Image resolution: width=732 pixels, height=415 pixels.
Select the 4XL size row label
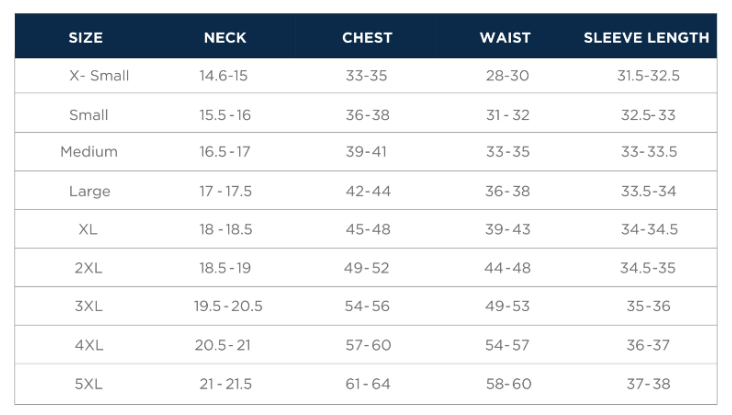[89, 345]
